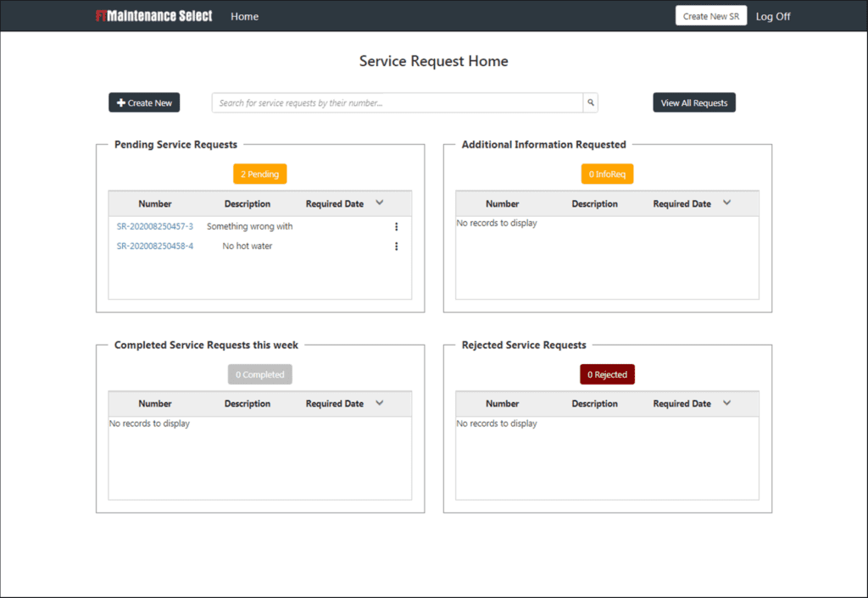Open service request SR-202008250458-4 link

click(155, 246)
